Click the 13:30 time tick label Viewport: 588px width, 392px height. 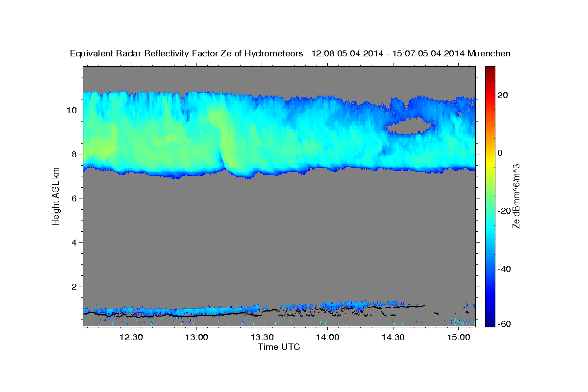[262, 338]
